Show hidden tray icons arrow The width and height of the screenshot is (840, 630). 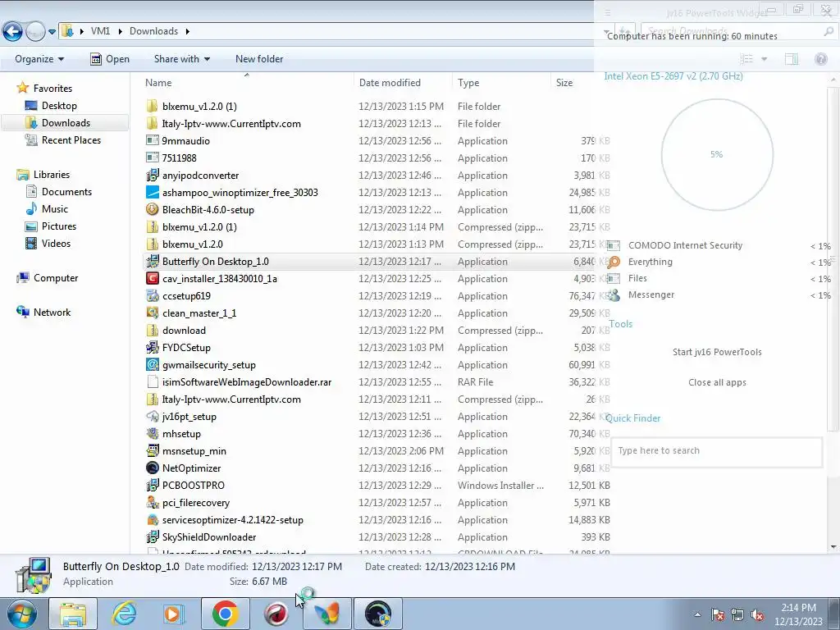pos(697,614)
